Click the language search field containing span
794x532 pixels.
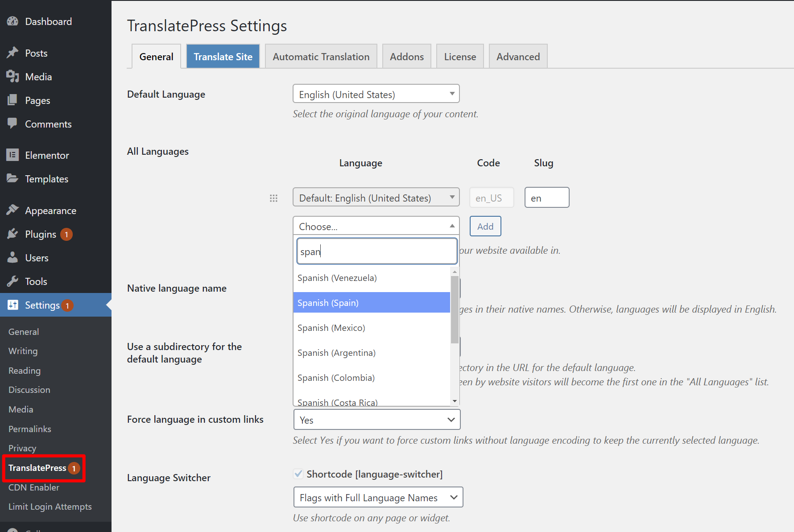[377, 251]
